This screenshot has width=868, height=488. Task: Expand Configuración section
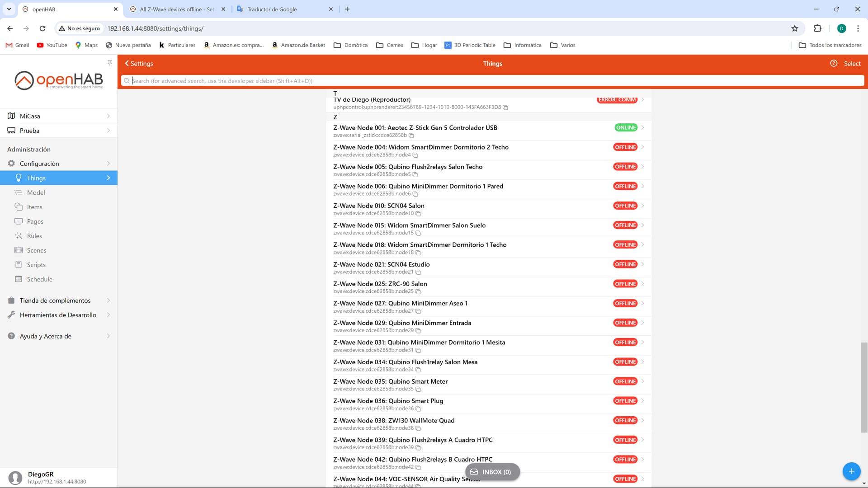pyautogui.click(x=59, y=164)
